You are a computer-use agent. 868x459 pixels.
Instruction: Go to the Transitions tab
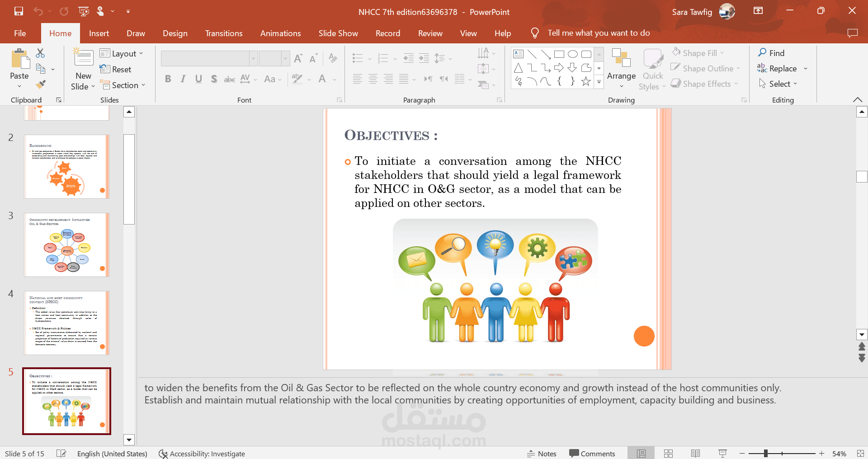point(224,33)
